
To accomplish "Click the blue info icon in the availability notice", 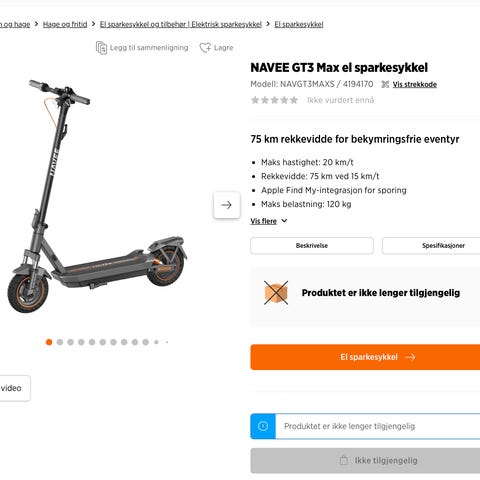I will point(263,426).
